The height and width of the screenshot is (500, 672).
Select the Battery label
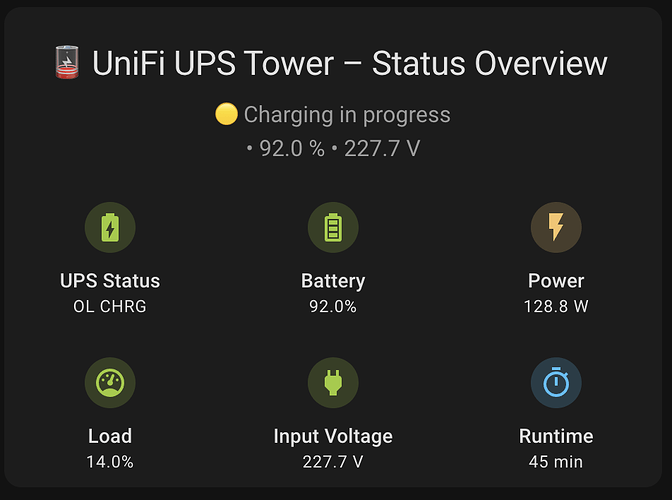[x=333, y=281]
